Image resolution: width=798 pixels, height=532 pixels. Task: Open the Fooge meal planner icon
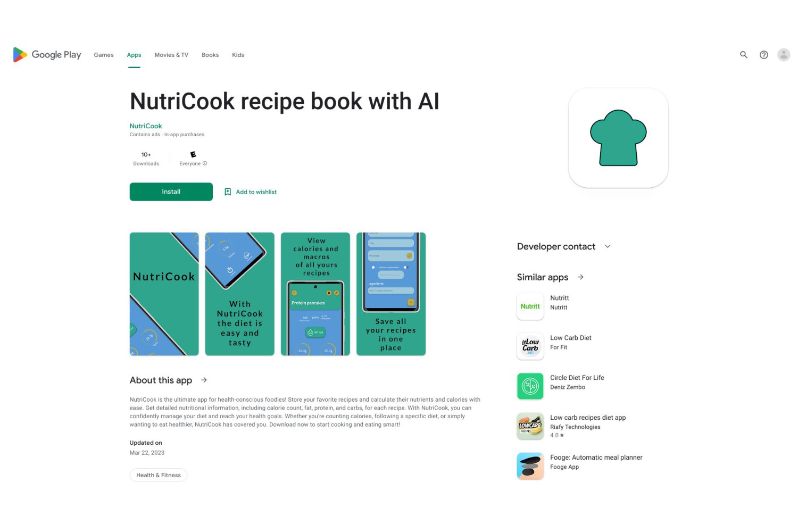click(530, 466)
